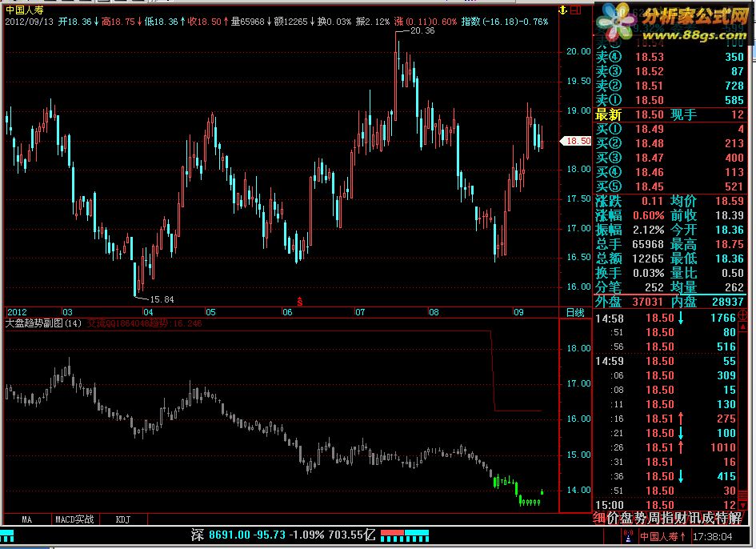Select the 周 tab under the tick list
Screen dimensions: 756x549
(654, 519)
